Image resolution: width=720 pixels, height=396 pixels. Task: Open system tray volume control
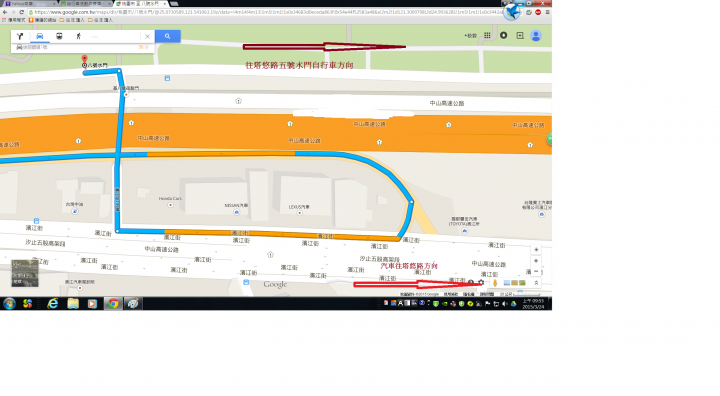505,304
